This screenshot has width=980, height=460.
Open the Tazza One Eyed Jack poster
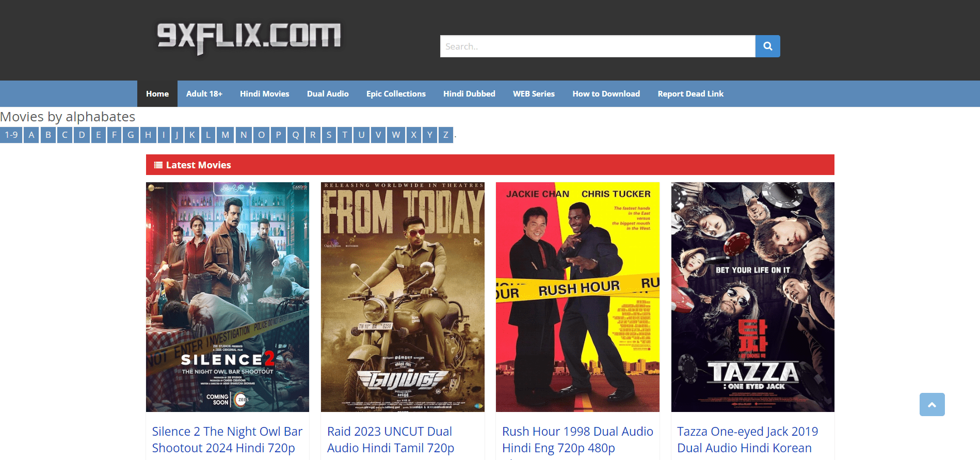coord(753,297)
